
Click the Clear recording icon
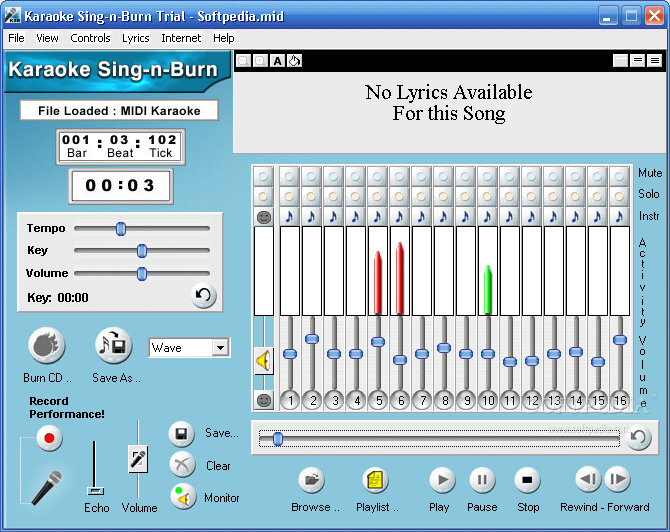click(x=182, y=465)
